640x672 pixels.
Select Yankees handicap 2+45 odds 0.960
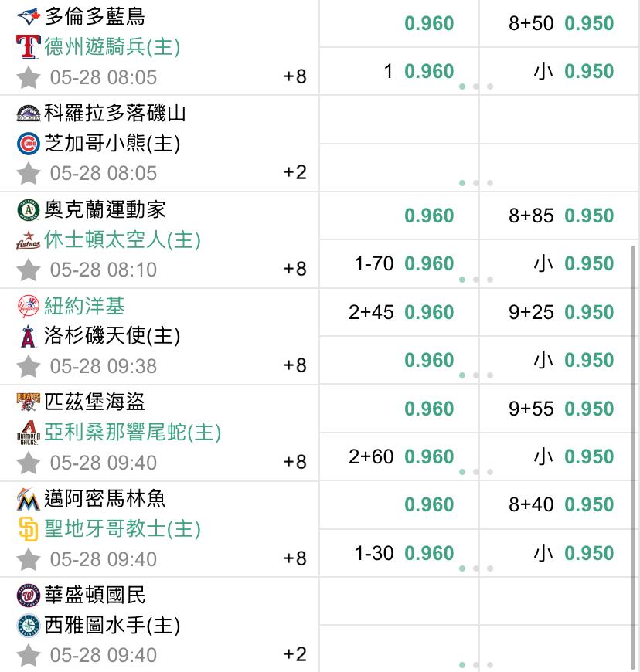(x=400, y=312)
